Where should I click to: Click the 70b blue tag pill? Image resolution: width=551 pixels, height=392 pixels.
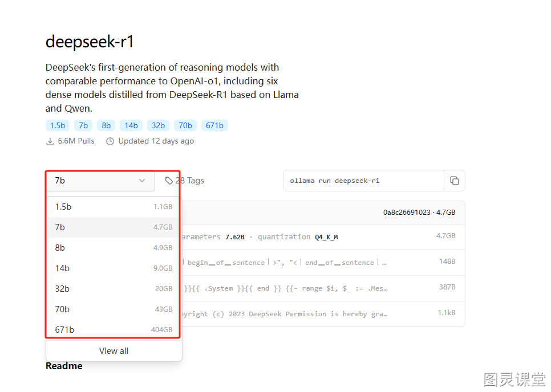coord(185,126)
